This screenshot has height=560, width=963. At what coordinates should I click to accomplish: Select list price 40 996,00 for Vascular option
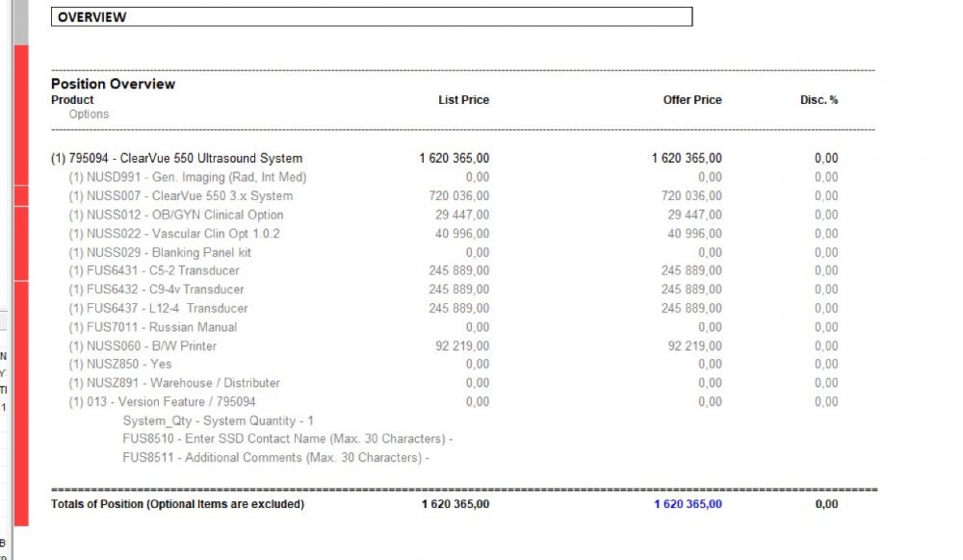pyautogui.click(x=462, y=234)
